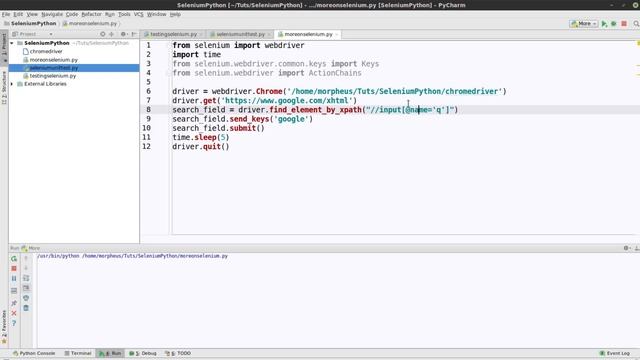Open Terminal tool window
This screenshot has width=640, height=360.
tap(78, 353)
